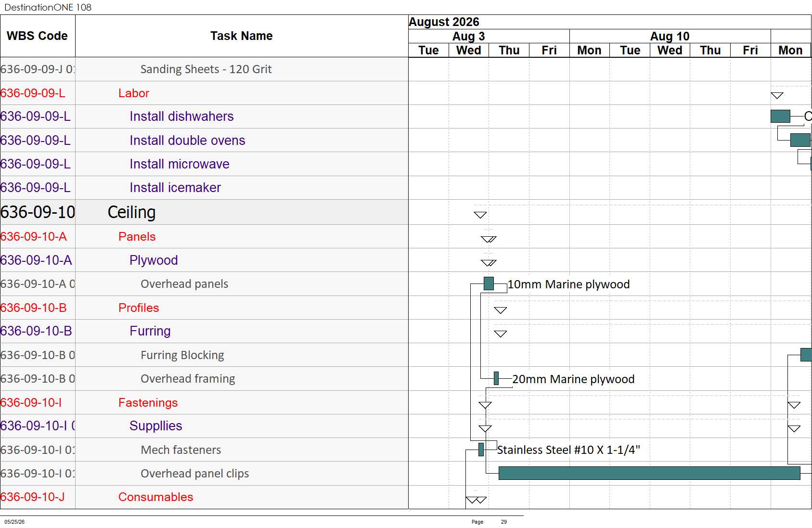This screenshot has width=812, height=528.
Task: Select the Profiles task name
Action: tap(139, 308)
